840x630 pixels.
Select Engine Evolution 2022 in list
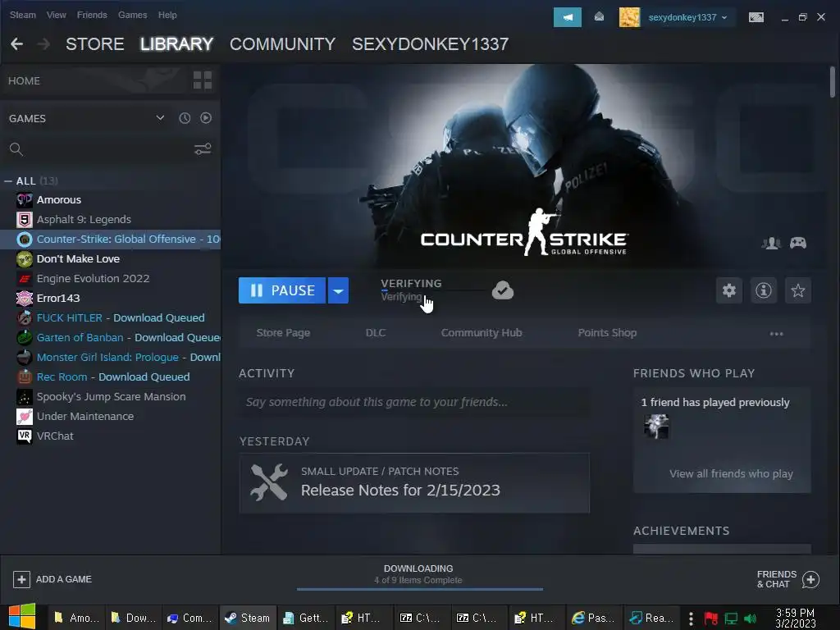111,279
